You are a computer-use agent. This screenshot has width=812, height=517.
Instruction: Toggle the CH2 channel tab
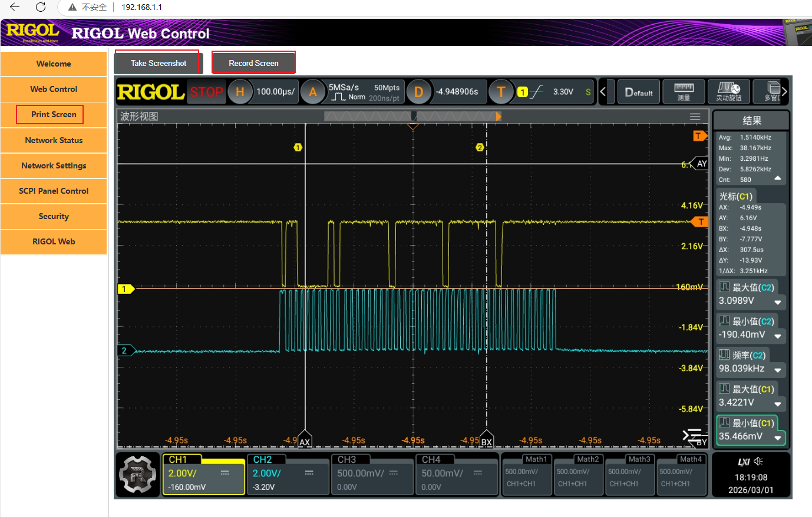point(266,459)
